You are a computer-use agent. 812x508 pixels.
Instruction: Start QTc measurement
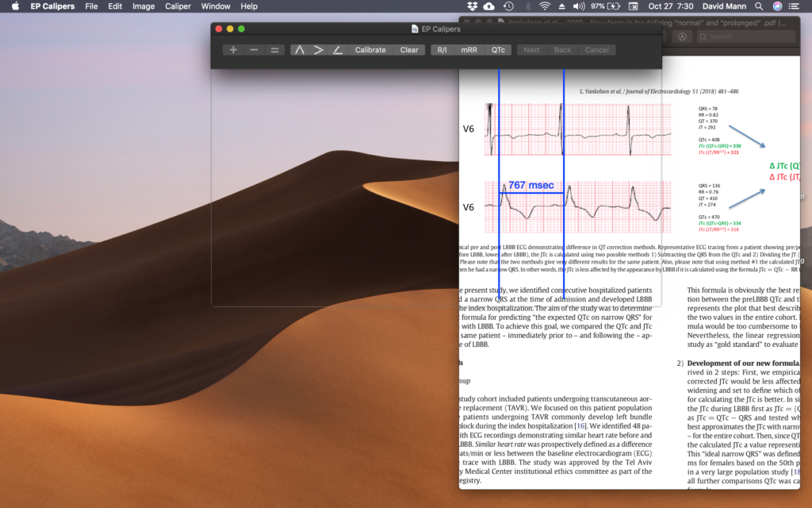click(498, 50)
